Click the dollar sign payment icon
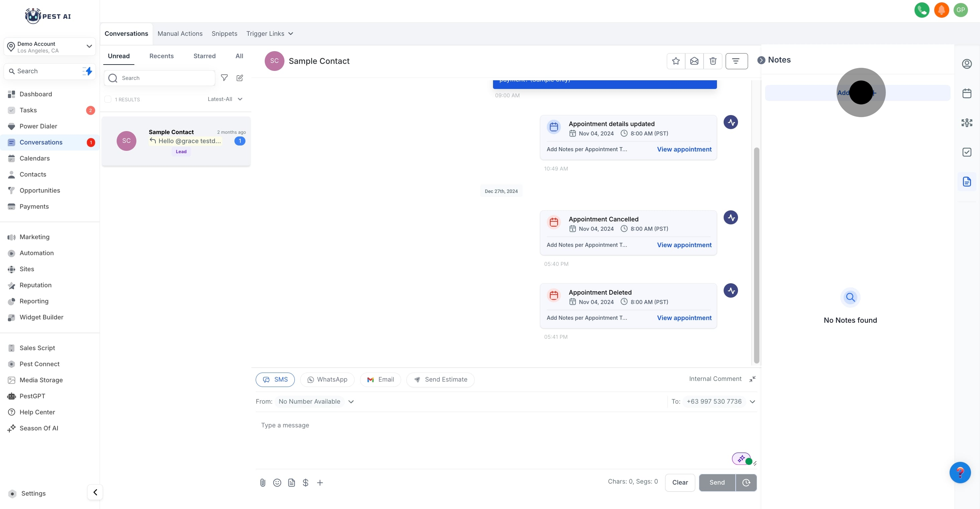 click(x=305, y=482)
